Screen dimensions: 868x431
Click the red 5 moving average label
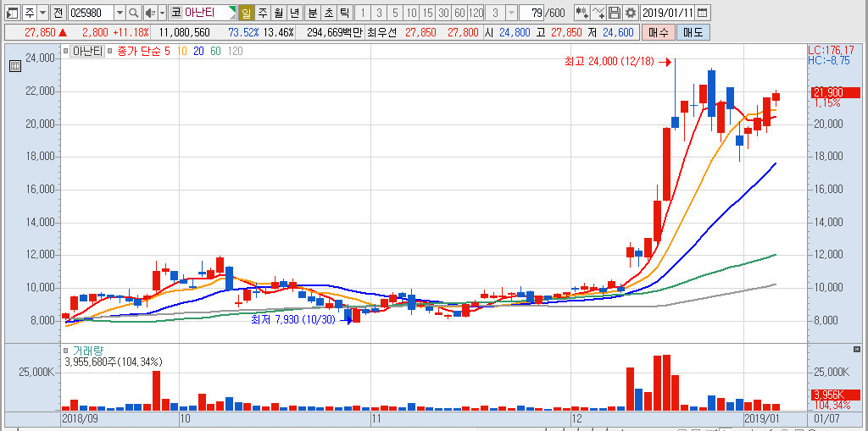click(167, 52)
